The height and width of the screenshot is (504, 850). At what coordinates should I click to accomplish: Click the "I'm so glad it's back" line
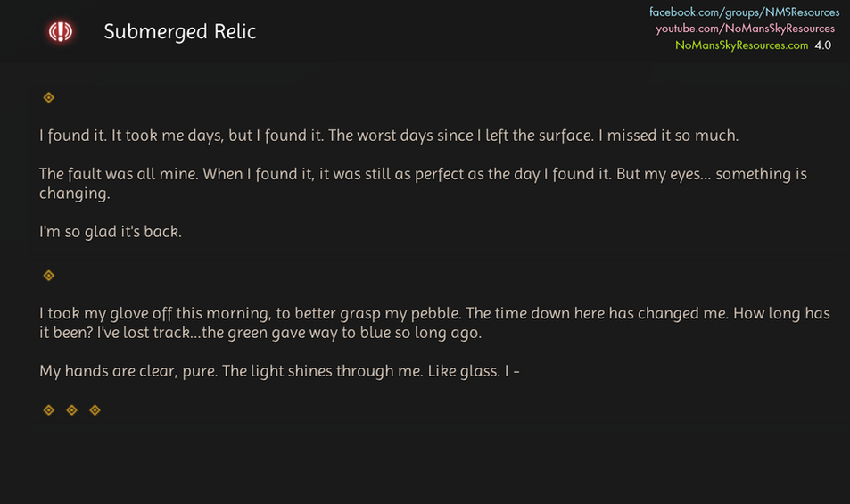(x=111, y=232)
